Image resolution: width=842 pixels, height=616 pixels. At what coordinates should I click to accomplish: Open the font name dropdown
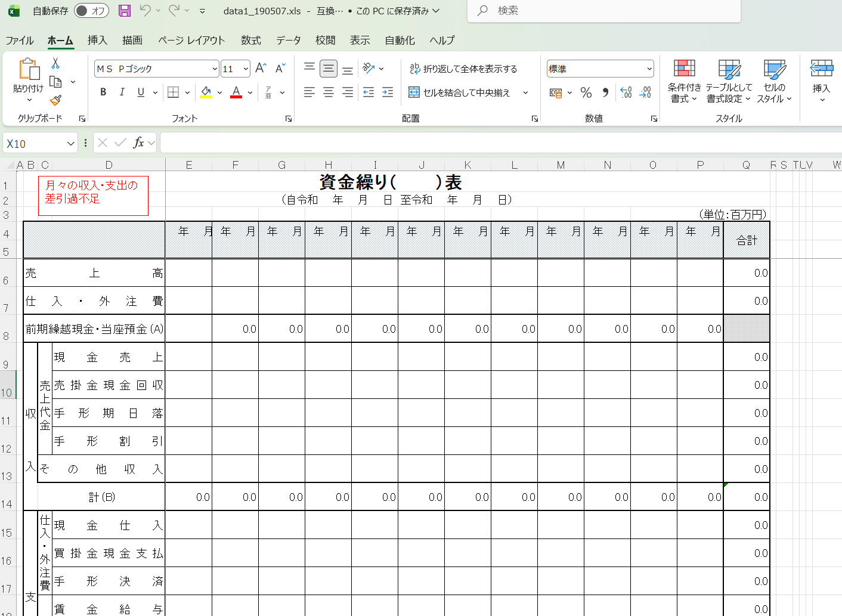pyautogui.click(x=214, y=69)
